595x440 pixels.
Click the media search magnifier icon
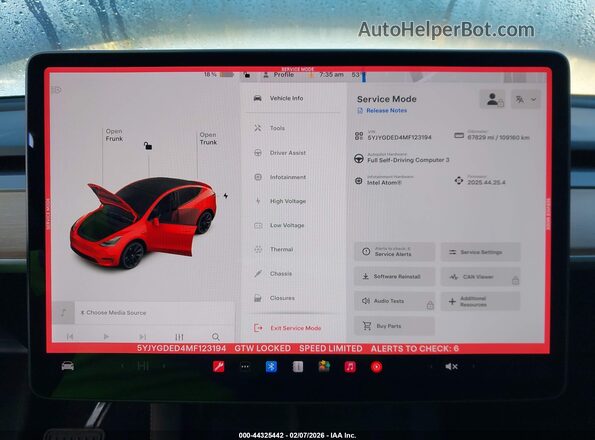[x=216, y=337]
